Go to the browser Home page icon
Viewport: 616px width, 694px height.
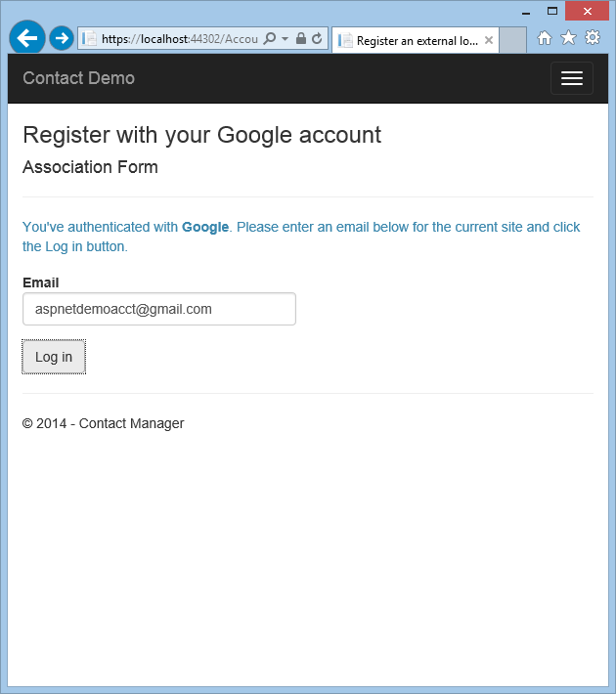coord(545,38)
